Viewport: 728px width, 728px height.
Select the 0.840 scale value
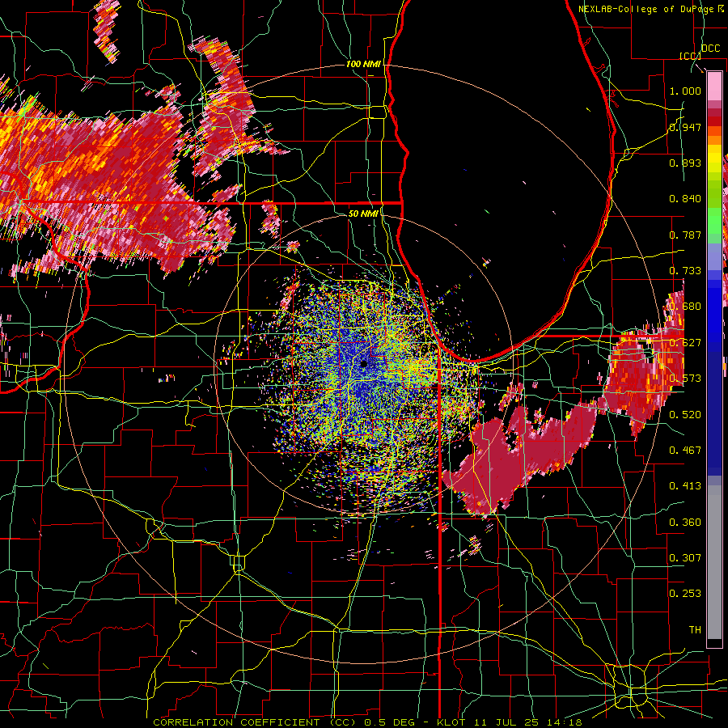(685, 199)
